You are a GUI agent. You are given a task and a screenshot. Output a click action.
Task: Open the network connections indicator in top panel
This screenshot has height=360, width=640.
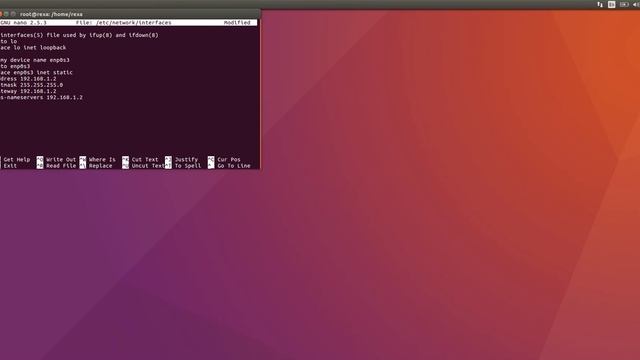point(600,4)
